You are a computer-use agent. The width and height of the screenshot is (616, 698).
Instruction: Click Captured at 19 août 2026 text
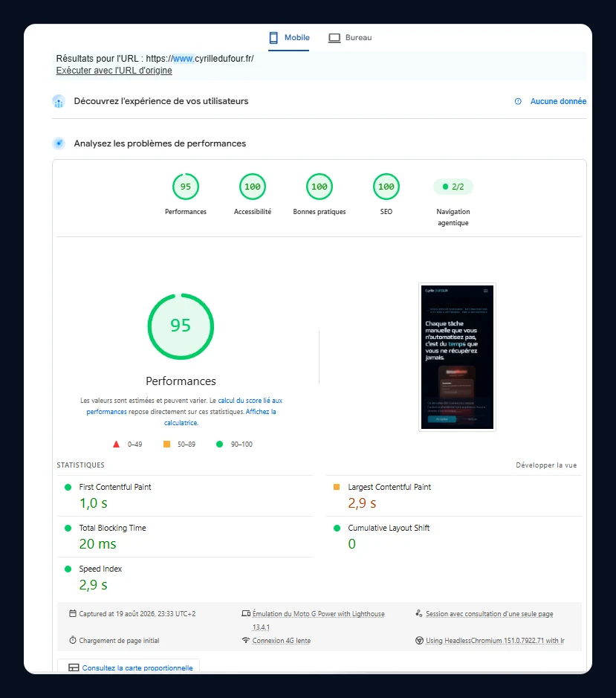click(137, 614)
